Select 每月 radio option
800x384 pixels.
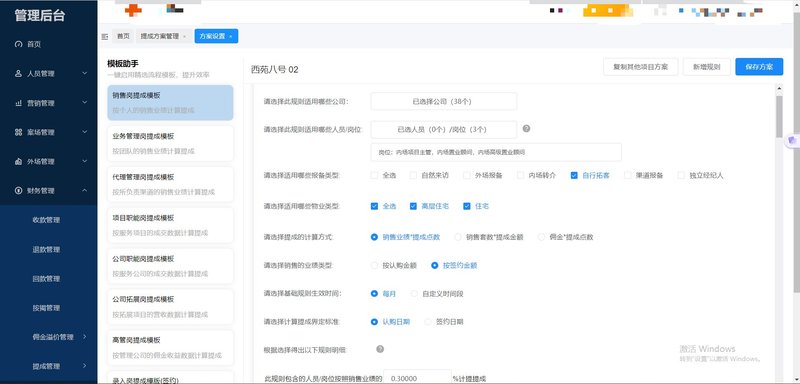point(374,294)
